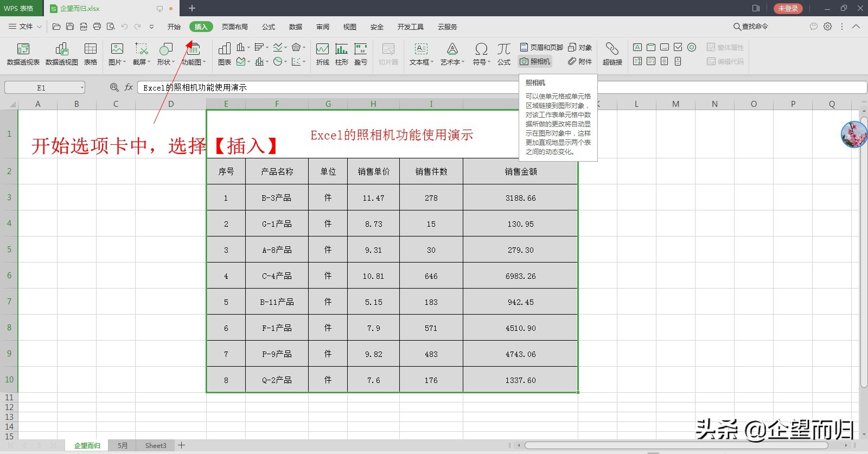The height and width of the screenshot is (454, 868).
Task: Insert a group box form control
Action: coord(651,47)
